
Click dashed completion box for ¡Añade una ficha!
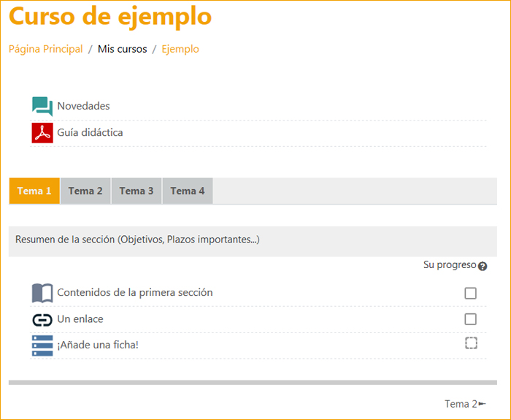(471, 343)
